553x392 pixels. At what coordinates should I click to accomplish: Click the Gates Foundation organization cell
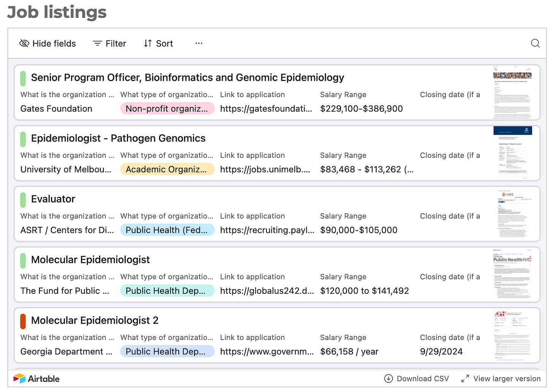(56, 109)
